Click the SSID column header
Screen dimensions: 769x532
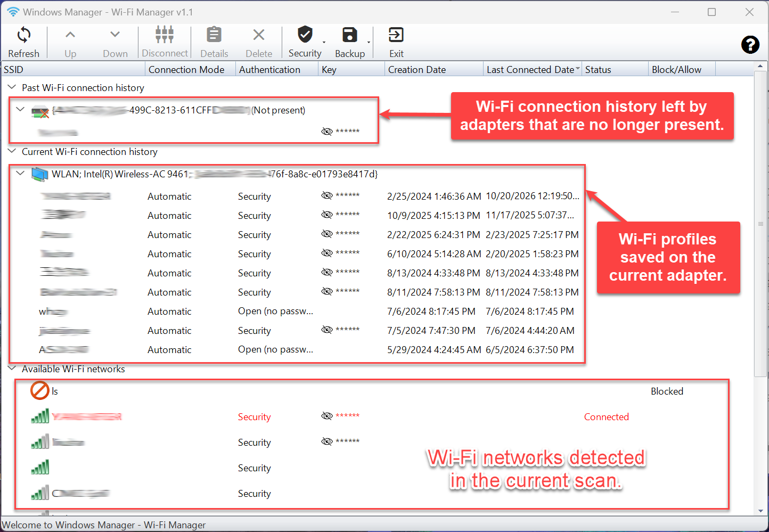(x=73, y=69)
